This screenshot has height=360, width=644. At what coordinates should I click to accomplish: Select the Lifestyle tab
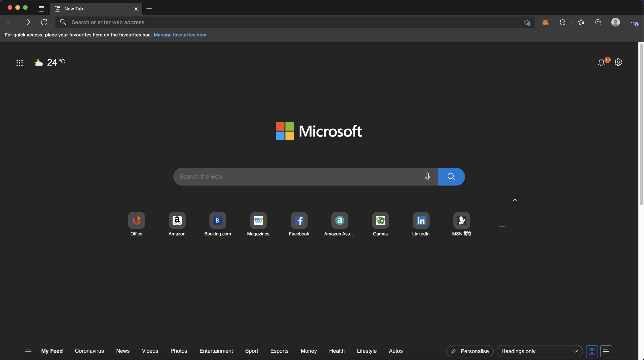tap(367, 351)
